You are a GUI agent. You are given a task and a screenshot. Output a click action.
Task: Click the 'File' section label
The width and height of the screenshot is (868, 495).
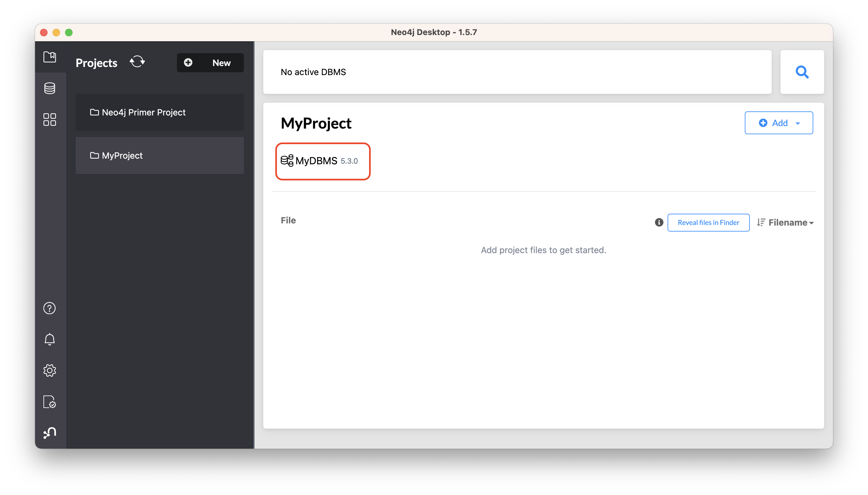click(x=288, y=220)
